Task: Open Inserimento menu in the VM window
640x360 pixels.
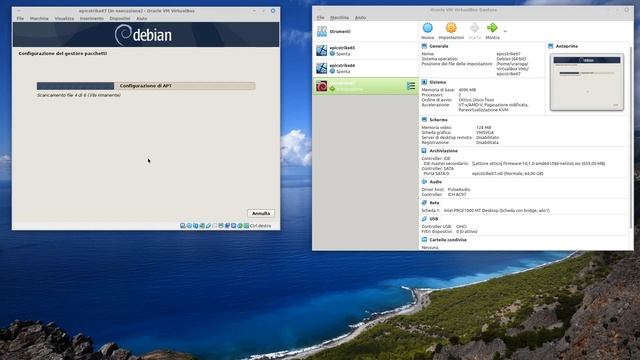Action: pos(91,18)
